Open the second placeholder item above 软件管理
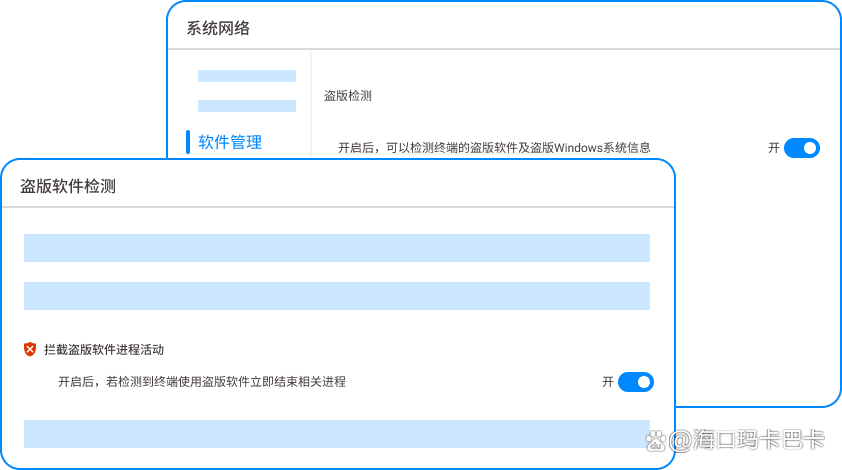This screenshot has height=470, width=842. coord(246,106)
